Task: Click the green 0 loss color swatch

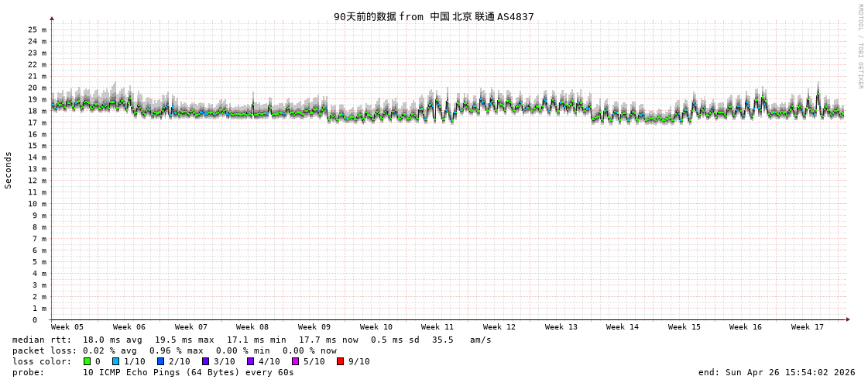Action: click(x=87, y=361)
